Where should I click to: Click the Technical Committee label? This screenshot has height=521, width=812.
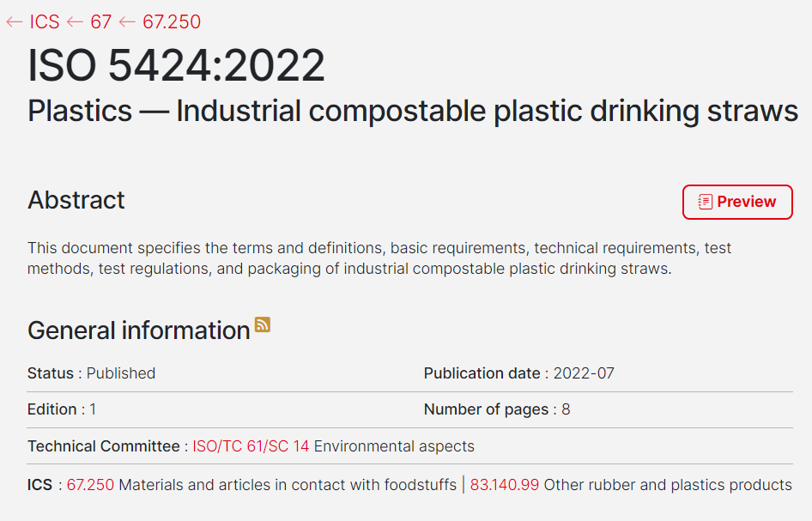(105, 446)
